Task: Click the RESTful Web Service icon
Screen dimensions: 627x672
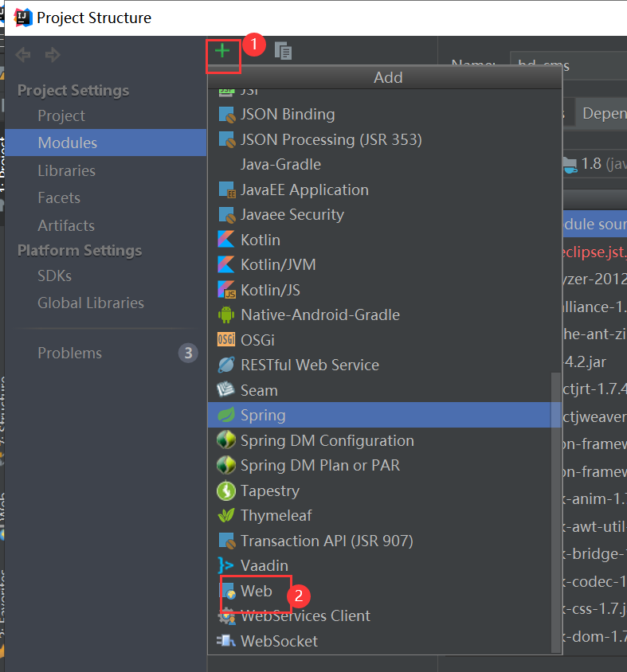Action: click(x=226, y=365)
